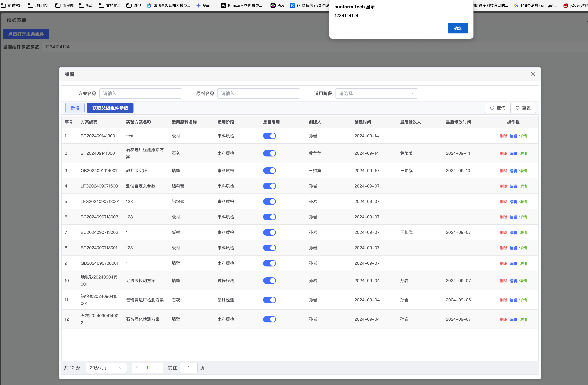Focus the 原料名称 input field
Image resolution: width=588 pixels, height=385 pixels.
coord(259,93)
